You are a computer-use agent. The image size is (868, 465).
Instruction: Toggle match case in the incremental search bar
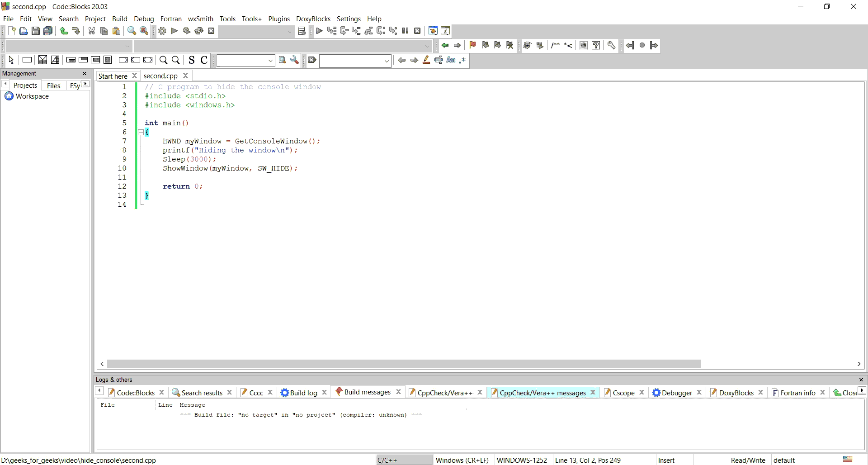click(x=451, y=60)
